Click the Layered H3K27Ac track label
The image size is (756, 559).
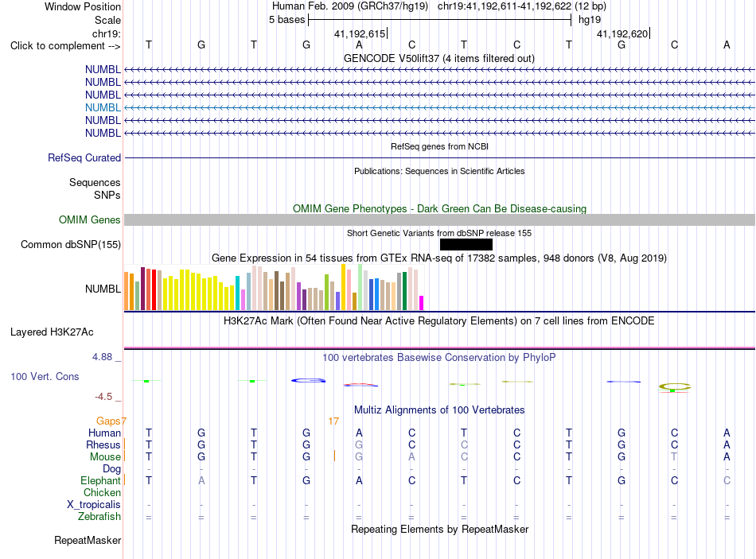point(52,332)
